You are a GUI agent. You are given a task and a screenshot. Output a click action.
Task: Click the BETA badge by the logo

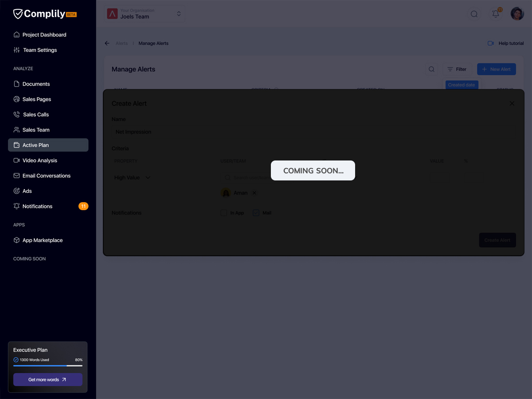(71, 15)
